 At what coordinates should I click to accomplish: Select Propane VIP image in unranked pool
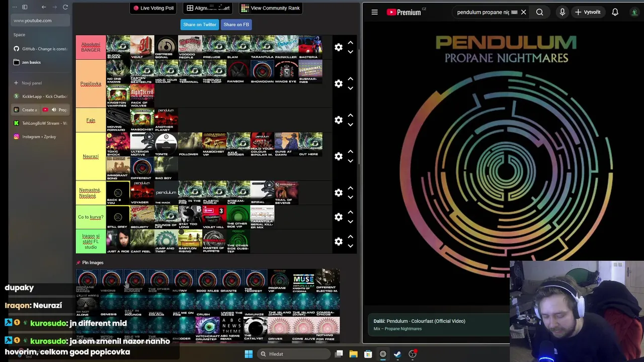point(280,281)
